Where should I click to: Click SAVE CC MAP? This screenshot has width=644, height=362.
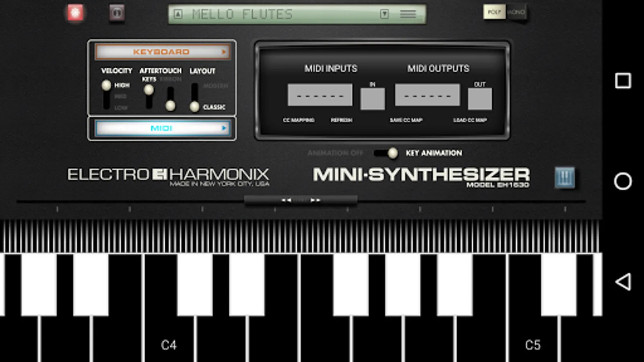tap(406, 120)
